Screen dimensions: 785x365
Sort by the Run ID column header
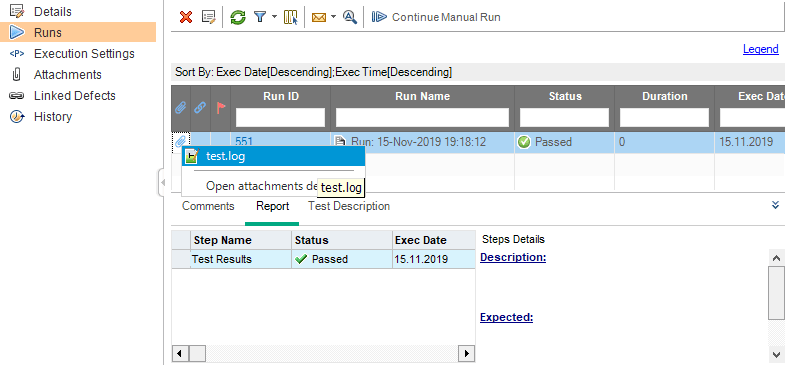(x=280, y=96)
